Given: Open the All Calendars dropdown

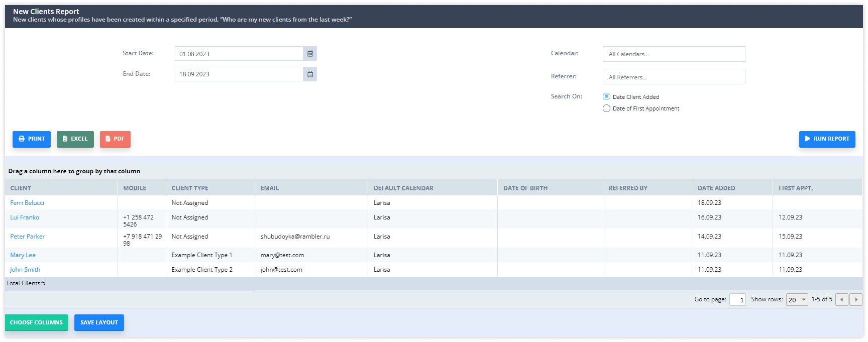Looking at the screenshot, I should [x=674, y=54].
